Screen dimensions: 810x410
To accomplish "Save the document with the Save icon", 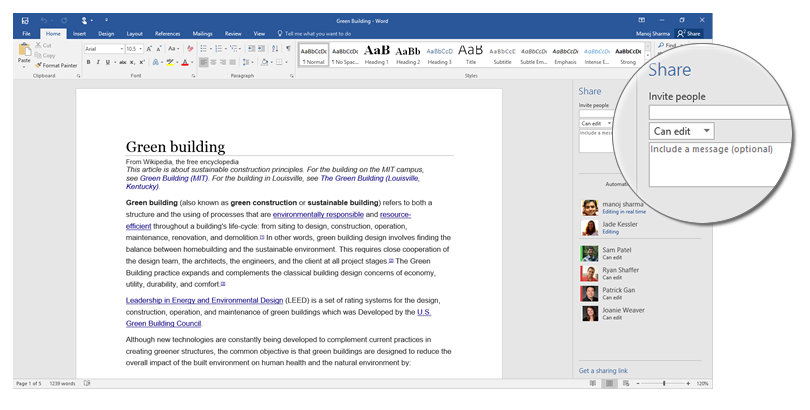I will (25, 21).
